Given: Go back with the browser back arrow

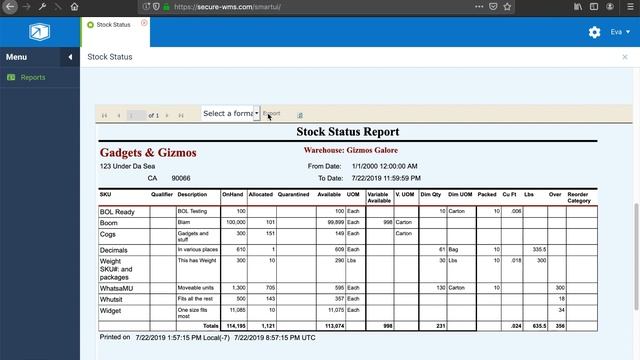Looking at the screenshot, I should tap(10, 7).
